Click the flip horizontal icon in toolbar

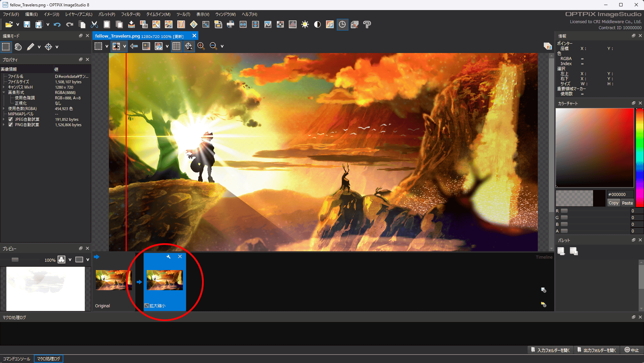tap(243, 24)
